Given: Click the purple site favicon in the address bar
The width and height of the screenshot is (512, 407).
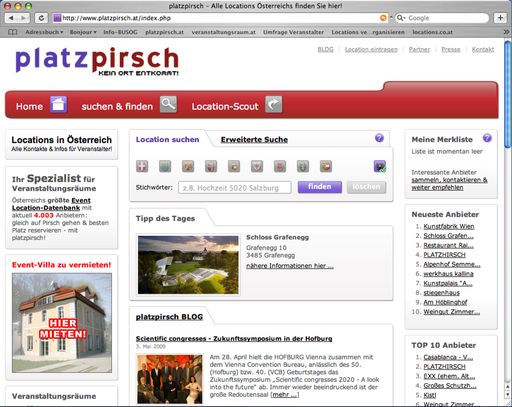Looking at the screenshot, I should (x=57, y=18).
